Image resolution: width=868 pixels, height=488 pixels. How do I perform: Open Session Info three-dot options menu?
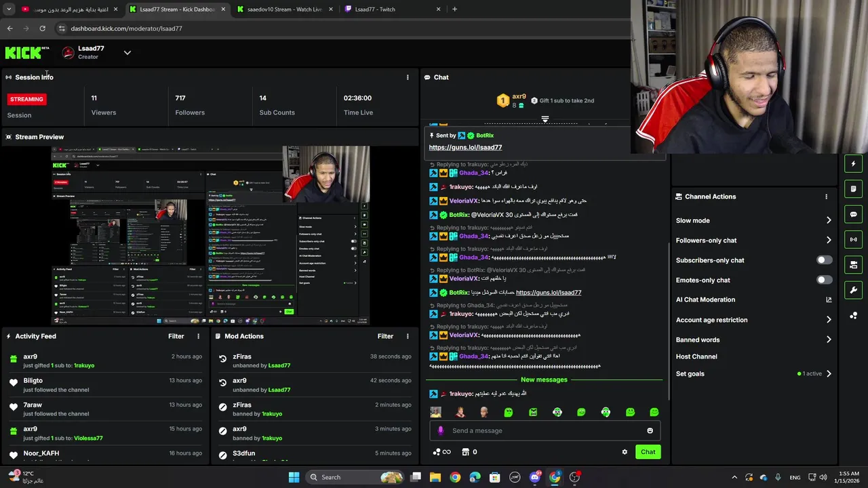click(408, 77)
